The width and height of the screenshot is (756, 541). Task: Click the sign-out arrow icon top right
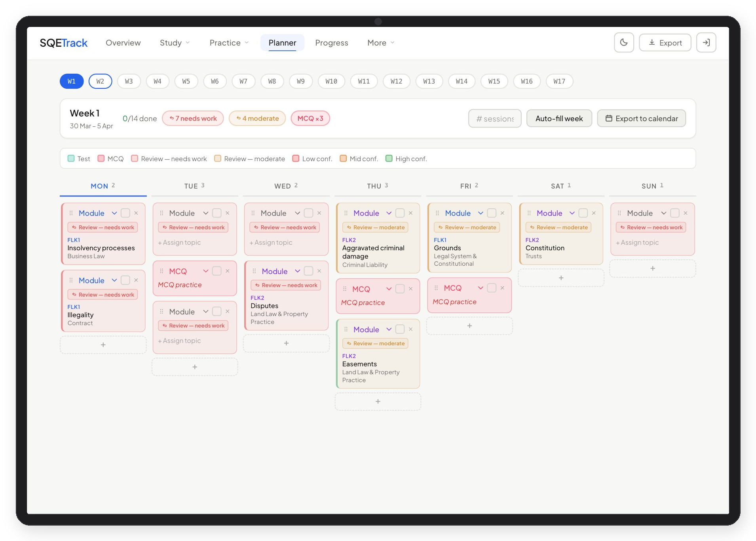(x=707, y=42)
